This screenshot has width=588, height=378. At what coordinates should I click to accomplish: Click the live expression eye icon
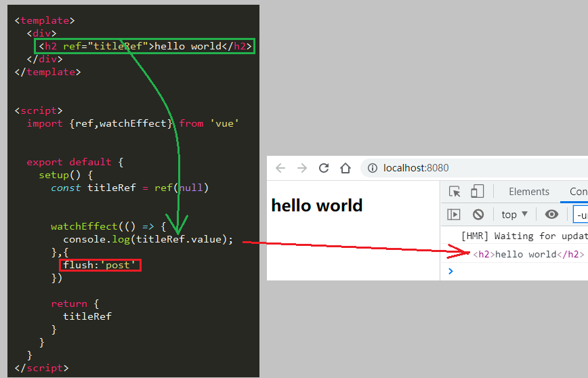pyautogui.click(x=551, y=214)
